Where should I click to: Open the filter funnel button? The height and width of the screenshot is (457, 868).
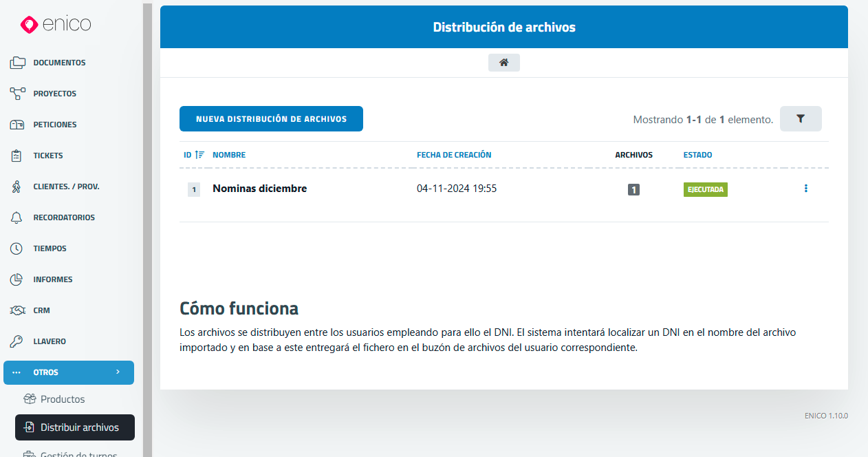pyautogui.click(x=801, y=119)
